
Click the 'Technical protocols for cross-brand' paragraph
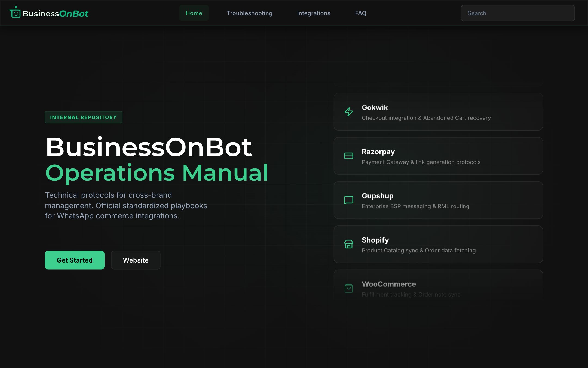pyautogui.click(x=126, y=205)
